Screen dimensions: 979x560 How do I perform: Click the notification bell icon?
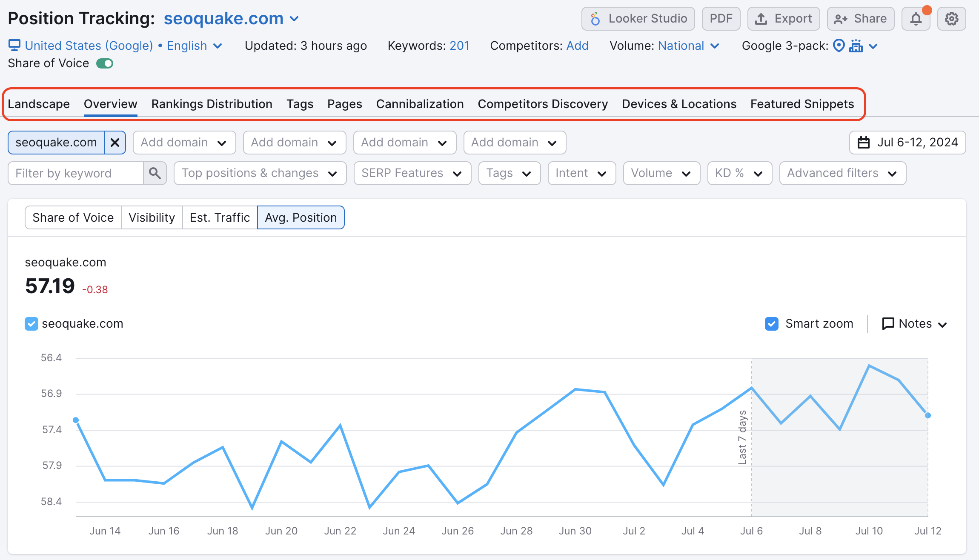click(x=916, y=18)
